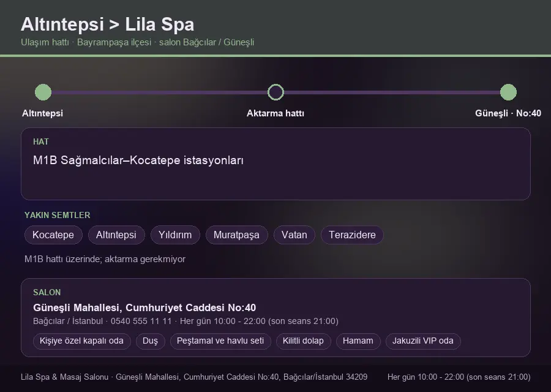Select the Yıldırım neighborhood chip

[x=175, y=235]
